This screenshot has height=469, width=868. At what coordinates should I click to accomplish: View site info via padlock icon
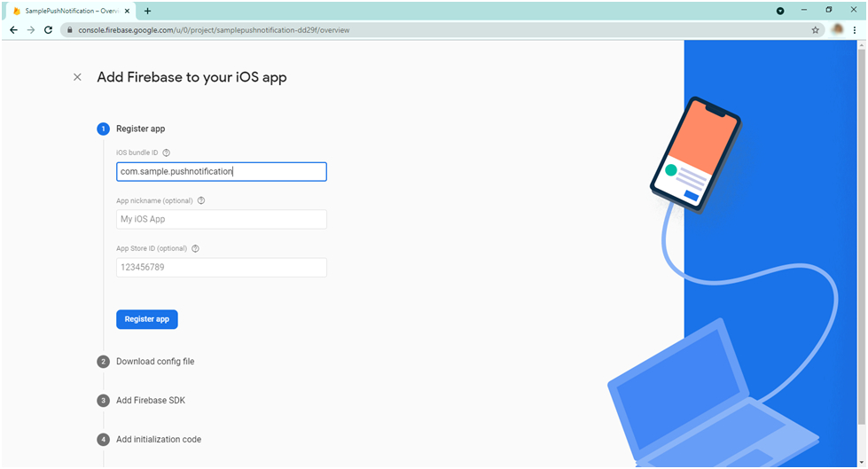(x=70, y=30)
